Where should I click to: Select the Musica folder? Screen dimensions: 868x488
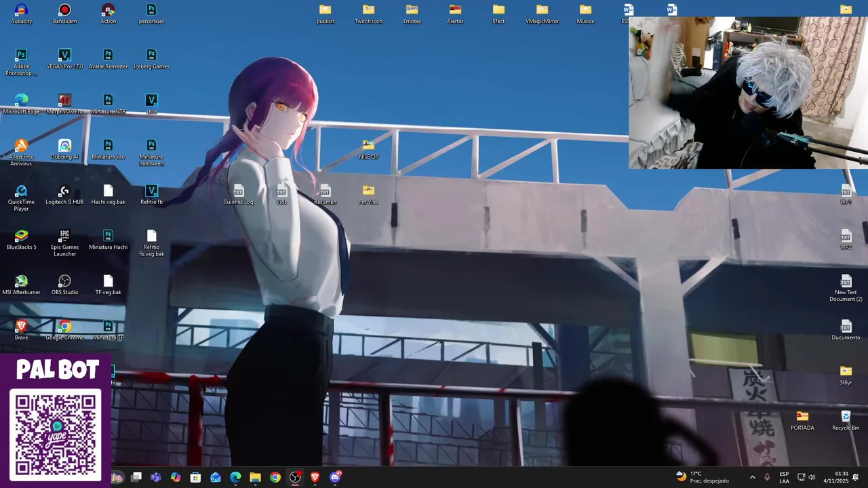coord(585,14)
